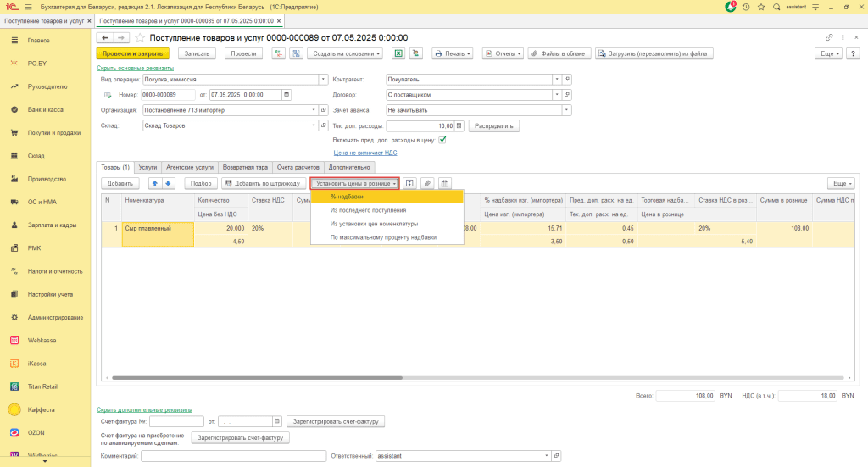Move row down with blue down arrow

click(x=168, y=183)
